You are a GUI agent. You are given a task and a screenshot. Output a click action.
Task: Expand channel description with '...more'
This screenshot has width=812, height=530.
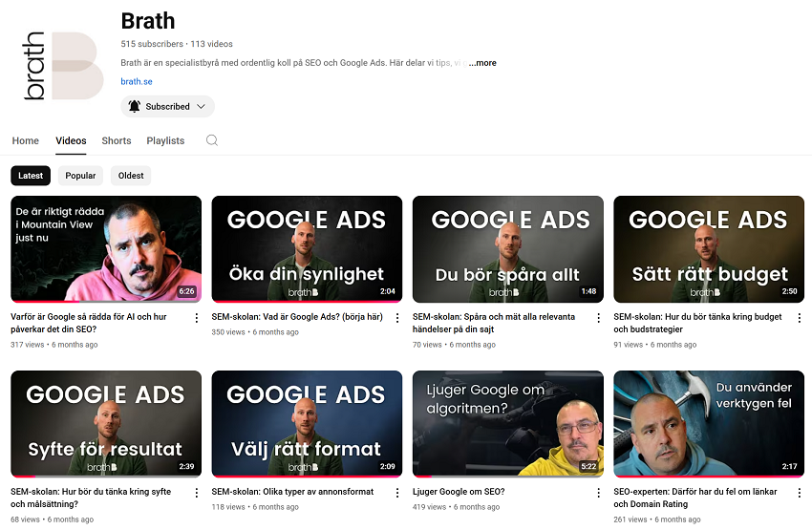pyautogui.click(x=482, y=63)
